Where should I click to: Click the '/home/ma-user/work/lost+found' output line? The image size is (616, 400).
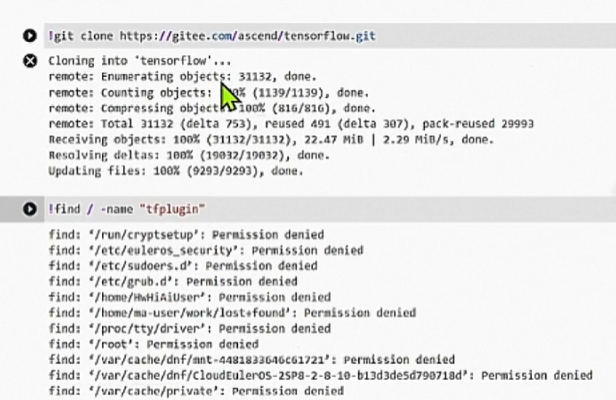pyautogui.click(x=231, y=313)
